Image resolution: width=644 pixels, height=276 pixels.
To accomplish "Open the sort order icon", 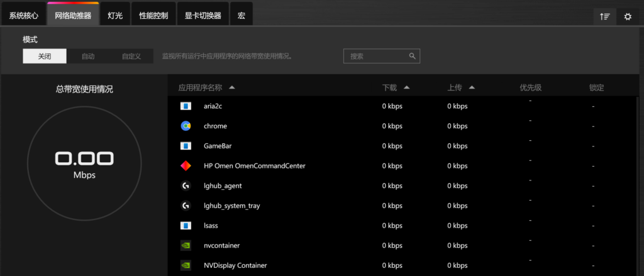I will tap(604, 17).
